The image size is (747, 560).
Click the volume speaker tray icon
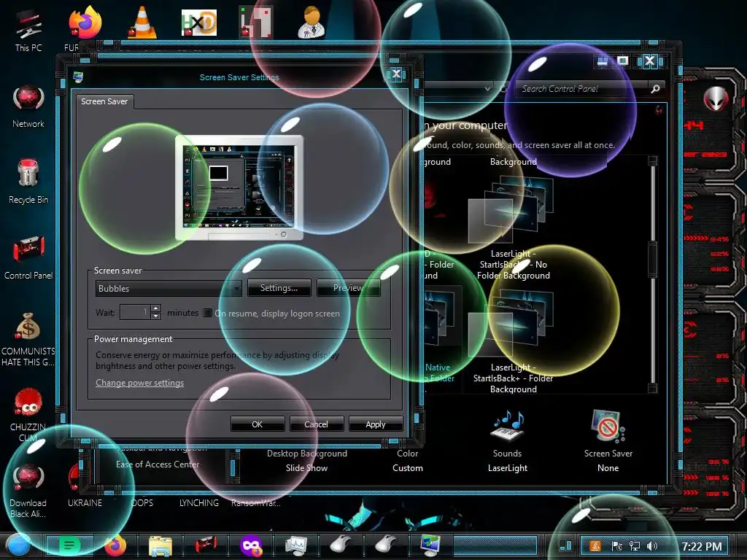[x=652, y=546]
